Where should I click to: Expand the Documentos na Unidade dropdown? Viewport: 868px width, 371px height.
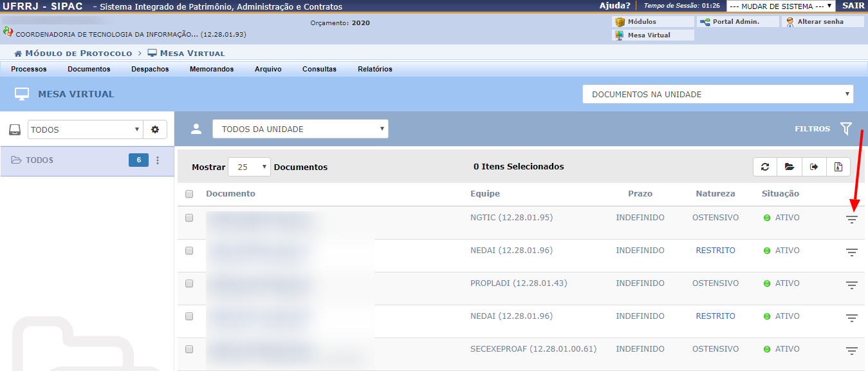717,94
